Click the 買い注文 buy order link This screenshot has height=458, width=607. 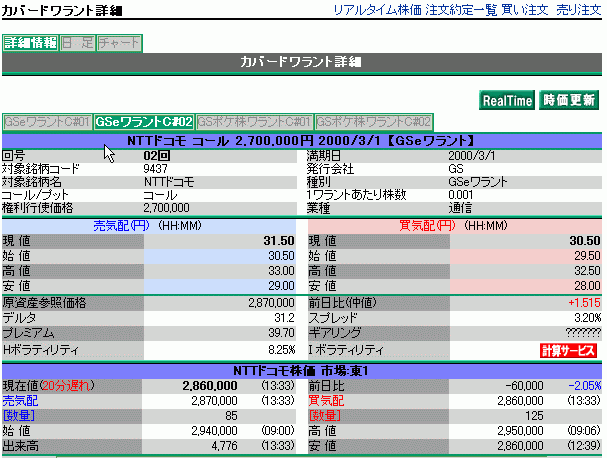(525, 9)
